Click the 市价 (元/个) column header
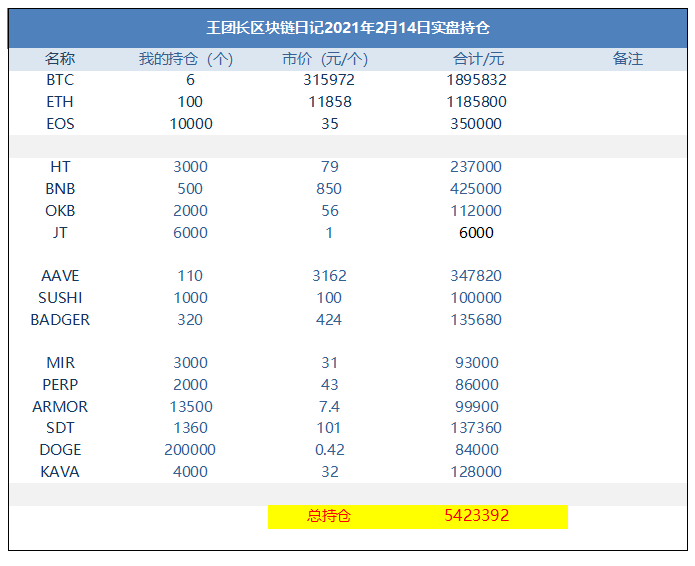The height and width of the screenshot is (566, 695). click(325, 59)
